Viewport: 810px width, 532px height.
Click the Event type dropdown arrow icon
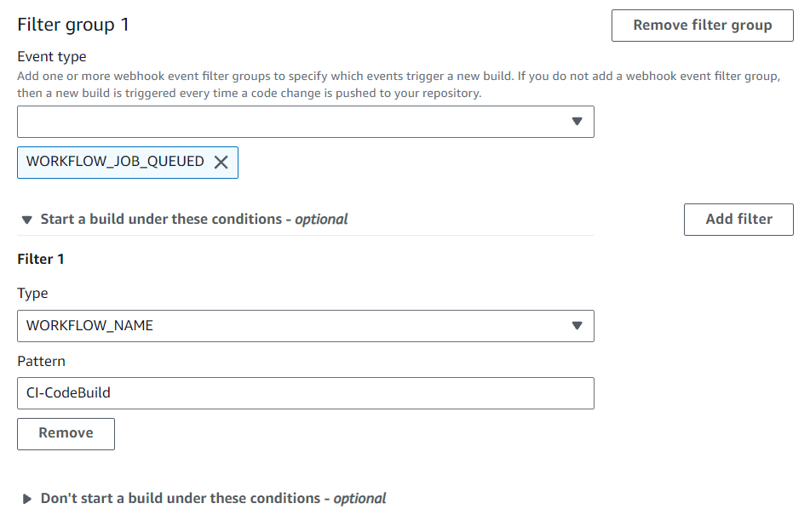pyautogui.click(x=577, y=121)
